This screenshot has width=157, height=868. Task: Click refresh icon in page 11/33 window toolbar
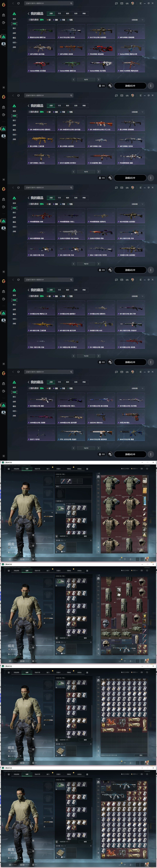coord(18,280)
